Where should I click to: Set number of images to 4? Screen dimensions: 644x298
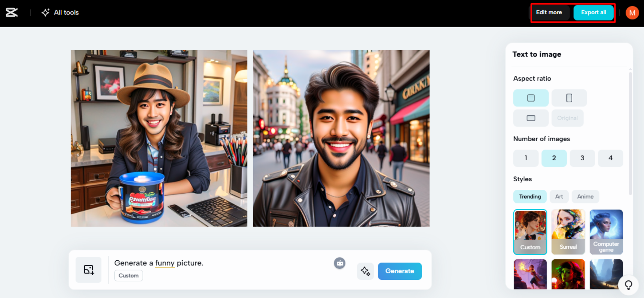611,158
